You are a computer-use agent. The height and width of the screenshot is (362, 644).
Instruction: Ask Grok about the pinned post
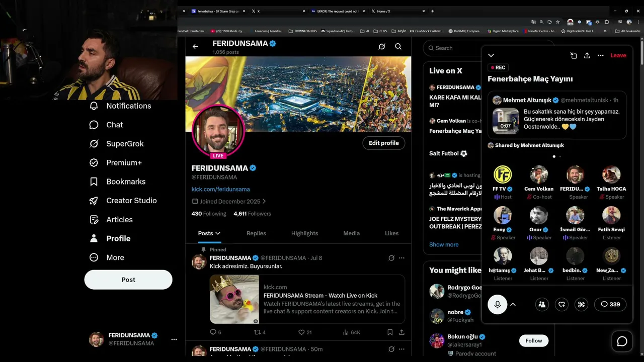391,258
